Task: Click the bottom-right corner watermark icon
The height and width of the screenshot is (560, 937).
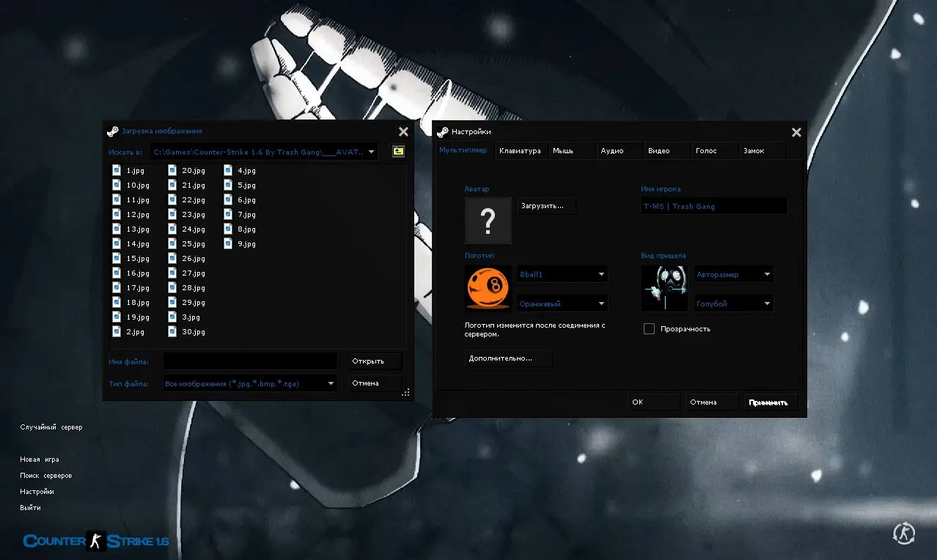Action: pyautogui.click(x=903, y=534)
